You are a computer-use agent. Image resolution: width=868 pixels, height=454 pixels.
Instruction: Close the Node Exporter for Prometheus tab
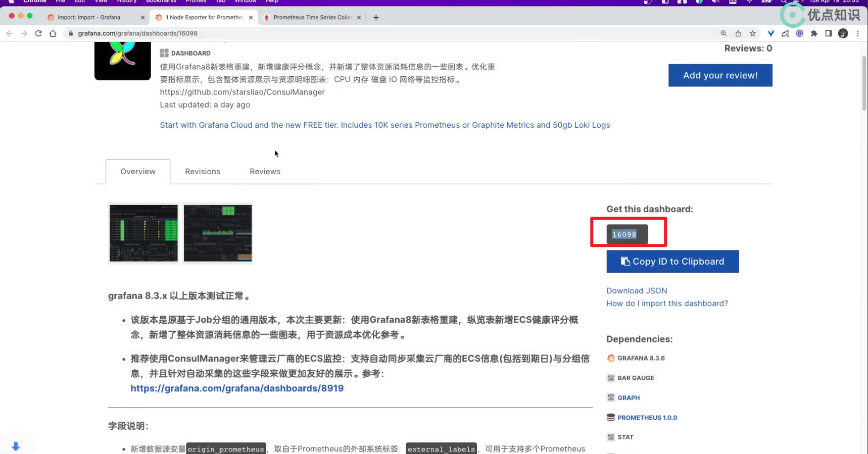coord(251,17)
